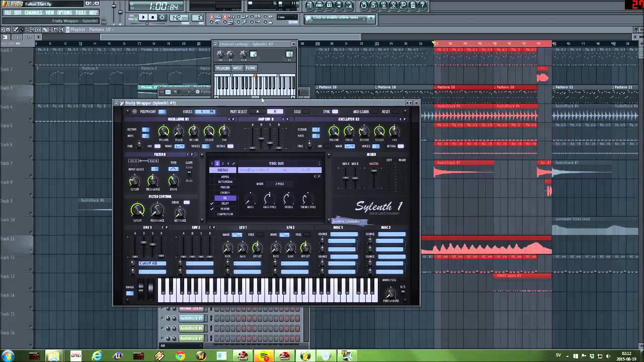Click preset name 196: Init
Viewport: 644px width, 362px height.
(x=276, y=163)
